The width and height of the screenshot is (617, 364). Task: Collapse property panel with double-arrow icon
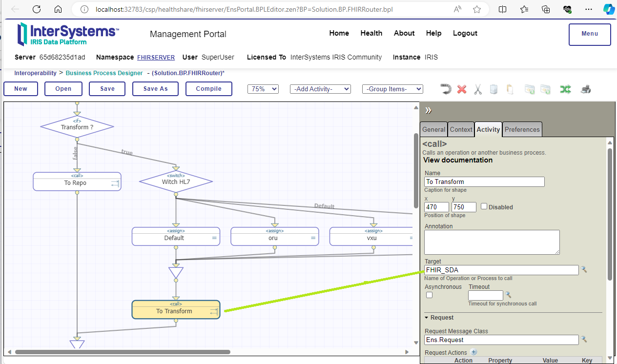429,110
